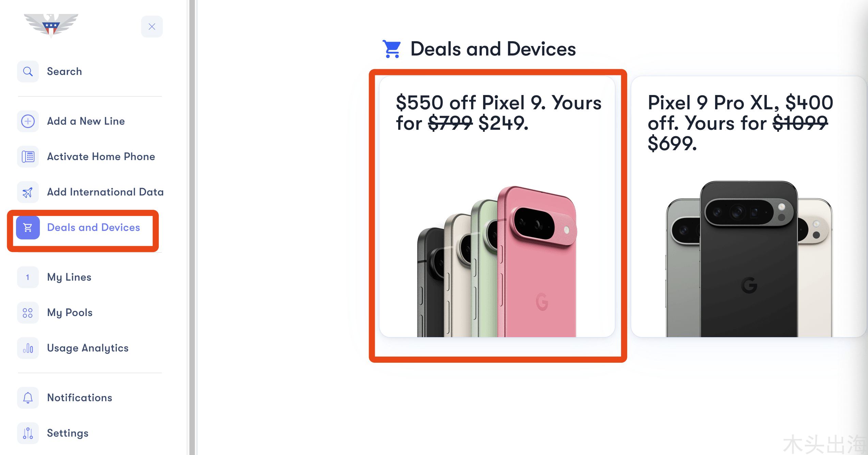
Task: Open the Add International Data menu entry
Action: (x=105, y=192)
